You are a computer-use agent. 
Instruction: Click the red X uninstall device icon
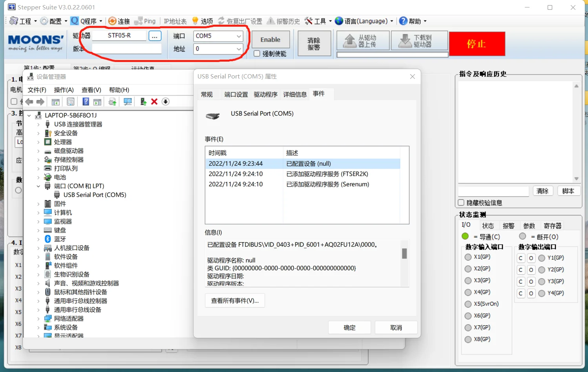click(x=154, y=102)
